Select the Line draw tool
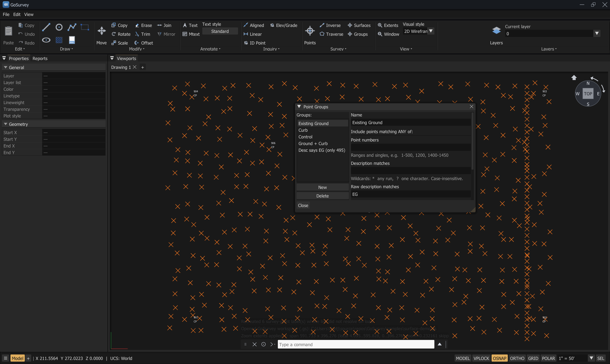Image resolution: width=610 pixels, height=364 pixels. pos(46,27)
